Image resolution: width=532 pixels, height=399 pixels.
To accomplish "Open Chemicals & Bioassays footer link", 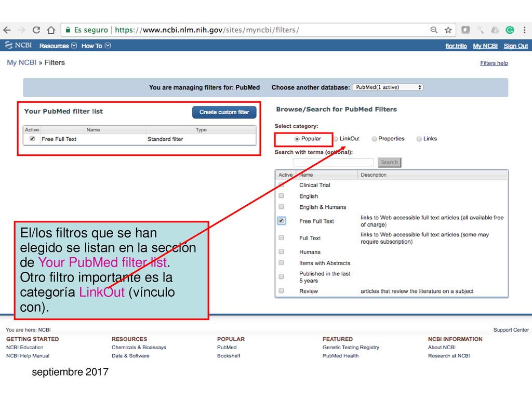I will (139, 347).
